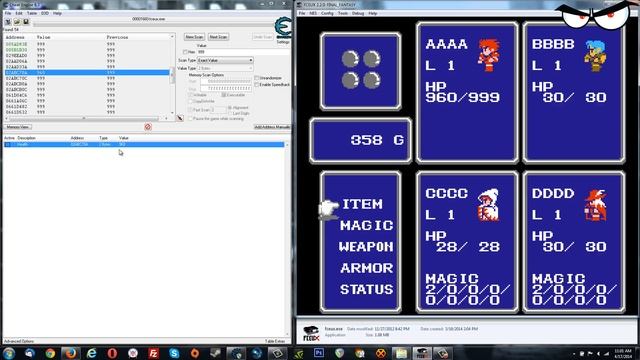Click the save floppy icon in Cheat Engine
The height and width of the screenshot is (360, 640).
click(x=26, y=22)
